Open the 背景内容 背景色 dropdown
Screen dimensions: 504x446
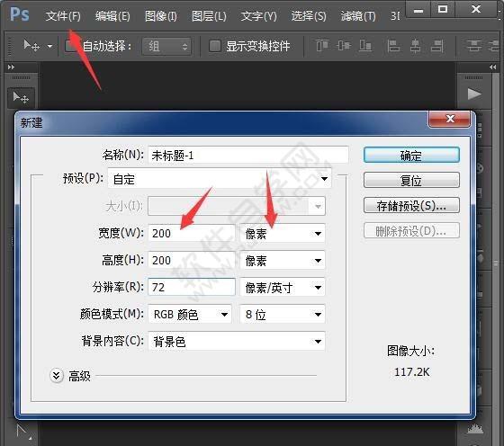237,341
